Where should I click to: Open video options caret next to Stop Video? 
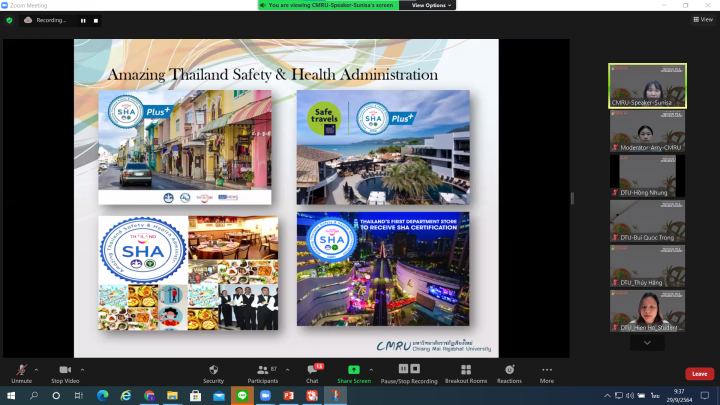[83, 370]
